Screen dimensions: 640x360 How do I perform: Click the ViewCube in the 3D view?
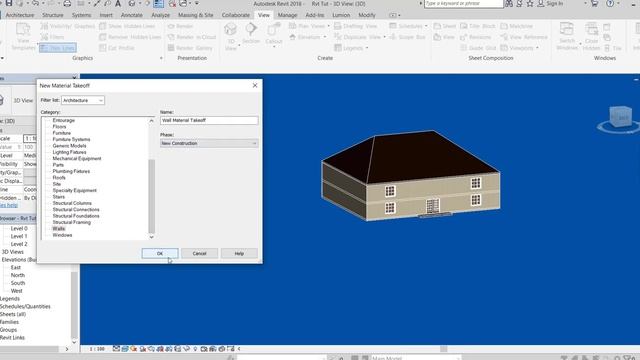coord(620,118)
